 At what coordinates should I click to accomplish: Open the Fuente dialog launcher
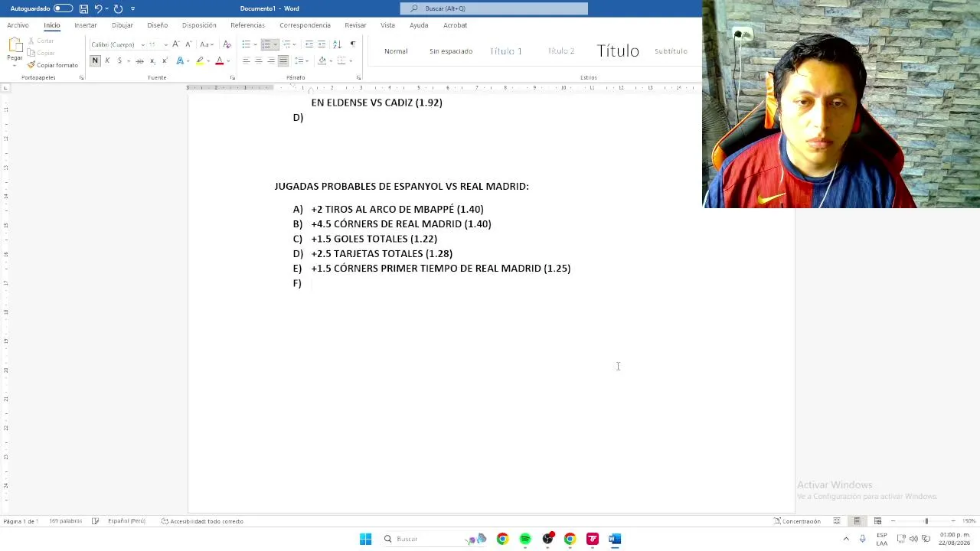[x=232, y=77]
